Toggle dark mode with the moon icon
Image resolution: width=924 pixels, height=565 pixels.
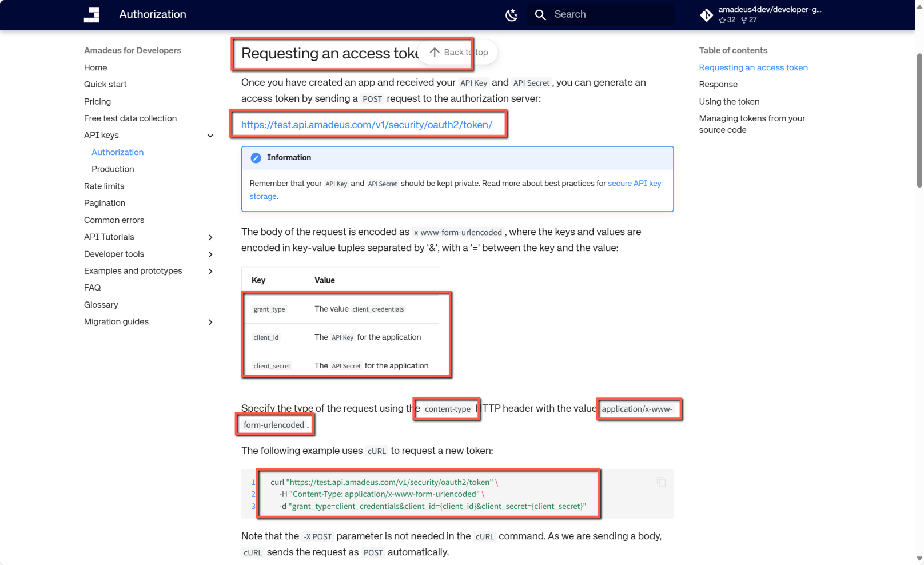[511, 15]
